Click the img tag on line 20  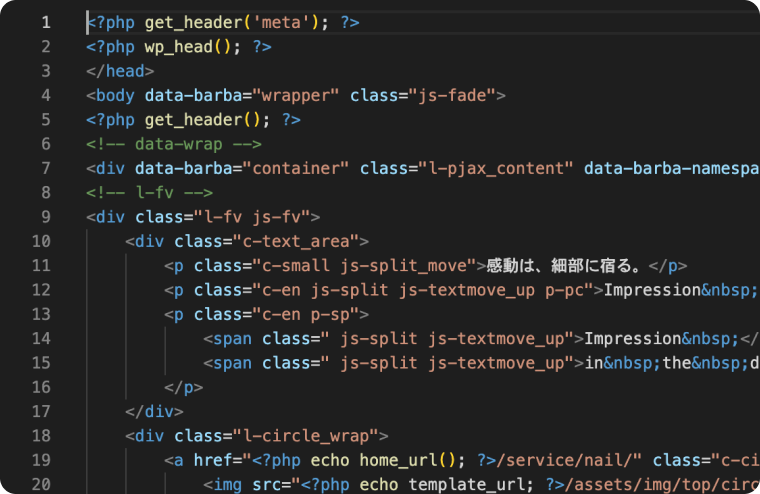227,484
